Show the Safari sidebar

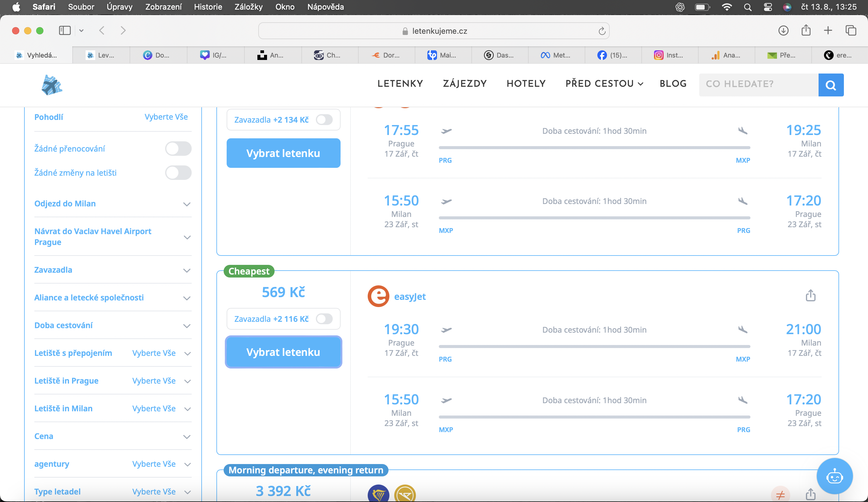point(65,31)
